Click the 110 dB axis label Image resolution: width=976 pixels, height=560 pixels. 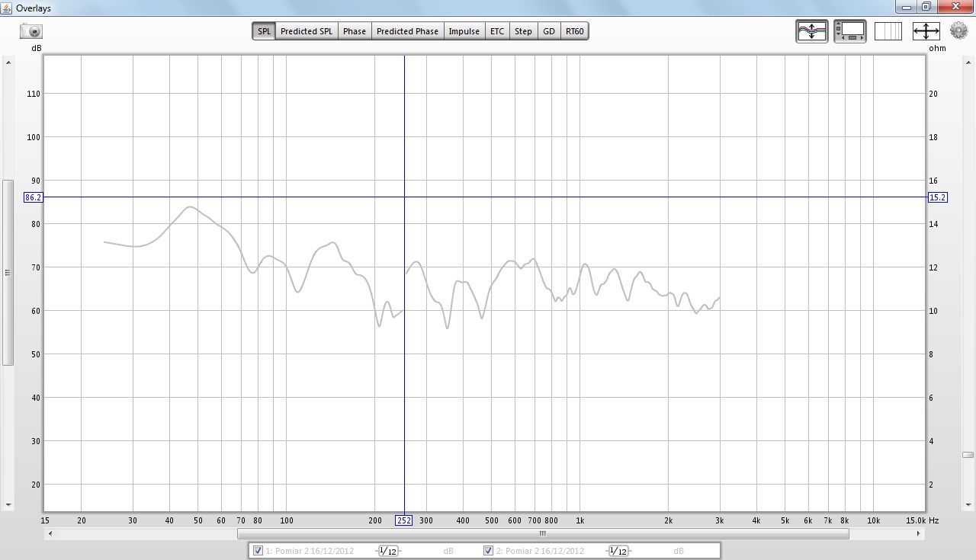34,94
